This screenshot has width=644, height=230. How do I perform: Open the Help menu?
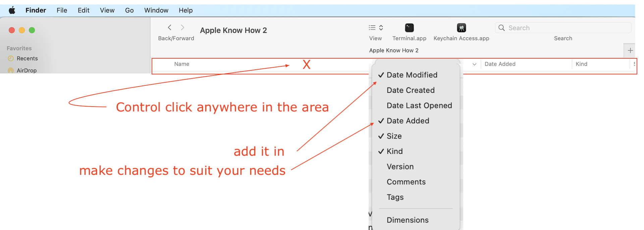click(x=185, y=10)
